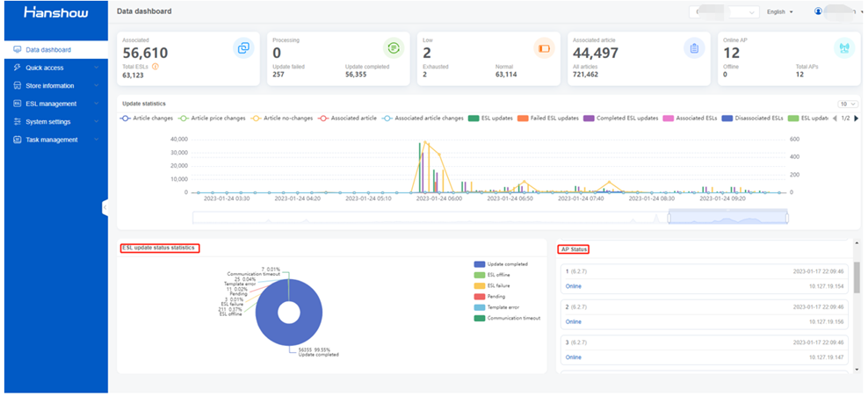This screenshot has height=403, width=868.
Task: Click Update failed value 257
Action: [278, 74]
